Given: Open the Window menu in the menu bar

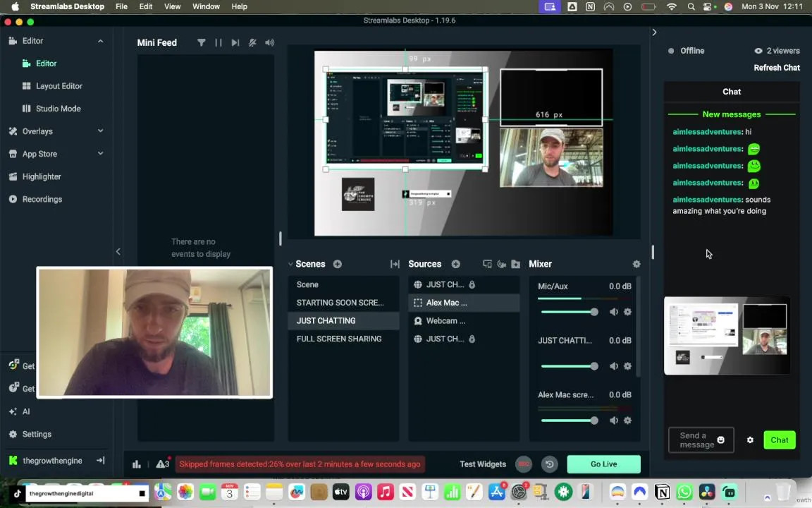Looking at the screenshot, I should (206, 7).
